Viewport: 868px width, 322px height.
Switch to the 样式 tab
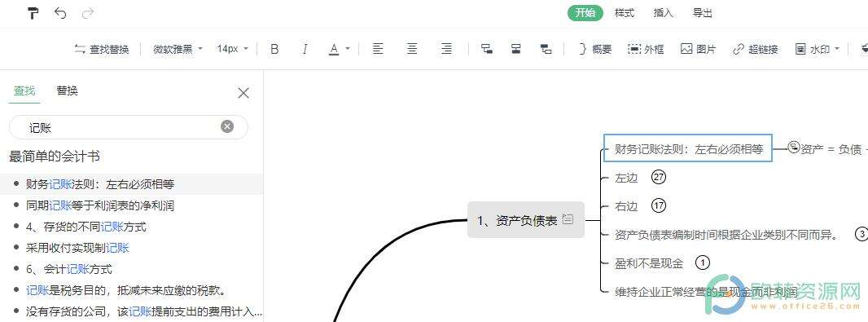point(624,13)
